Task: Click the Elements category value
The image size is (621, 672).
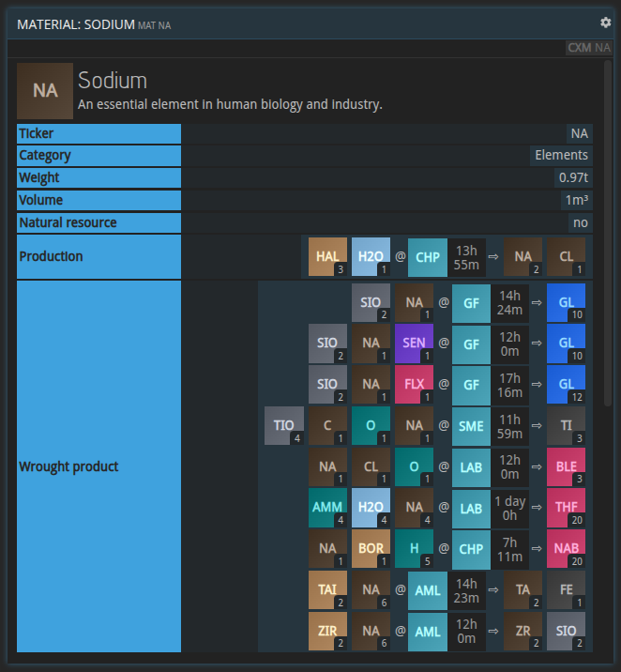Action: [x=561, y=155]
